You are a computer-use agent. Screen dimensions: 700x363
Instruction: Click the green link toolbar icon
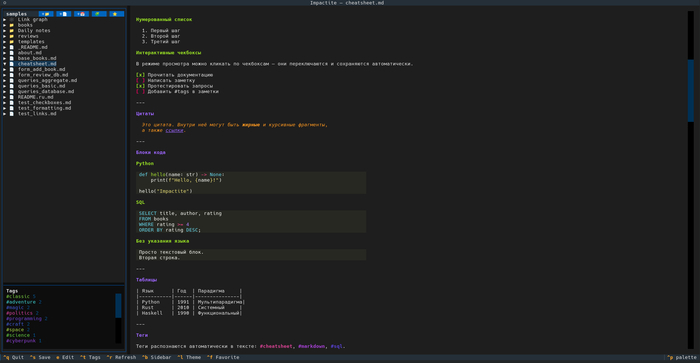99,14
